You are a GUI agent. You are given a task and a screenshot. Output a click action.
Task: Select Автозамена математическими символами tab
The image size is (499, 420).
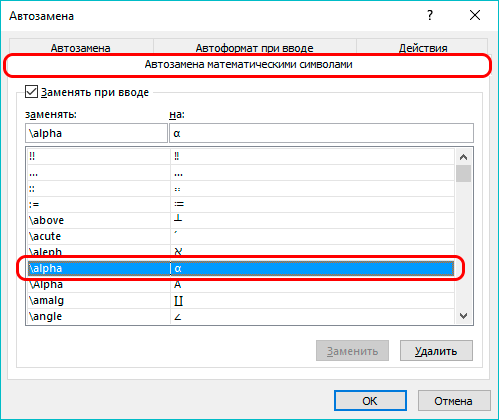click(248, 64)
